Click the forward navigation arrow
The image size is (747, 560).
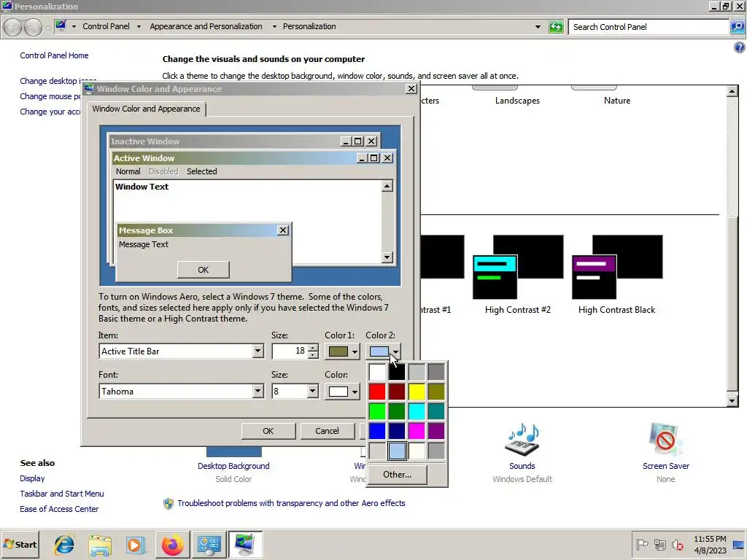point(32,27)
